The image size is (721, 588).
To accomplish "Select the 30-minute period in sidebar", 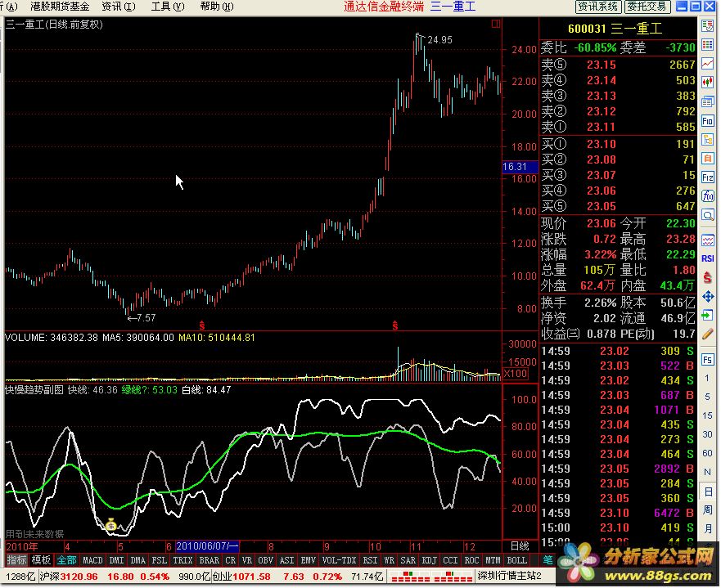I will pyautogui.click(x=707, y=434).
